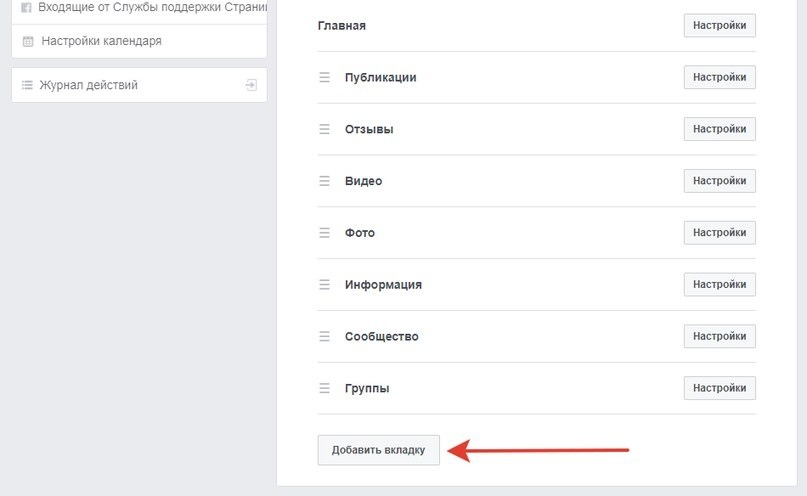Click the drag handle icon beside Сообщество
807x496 pixels.
click(x=324, y=336)
